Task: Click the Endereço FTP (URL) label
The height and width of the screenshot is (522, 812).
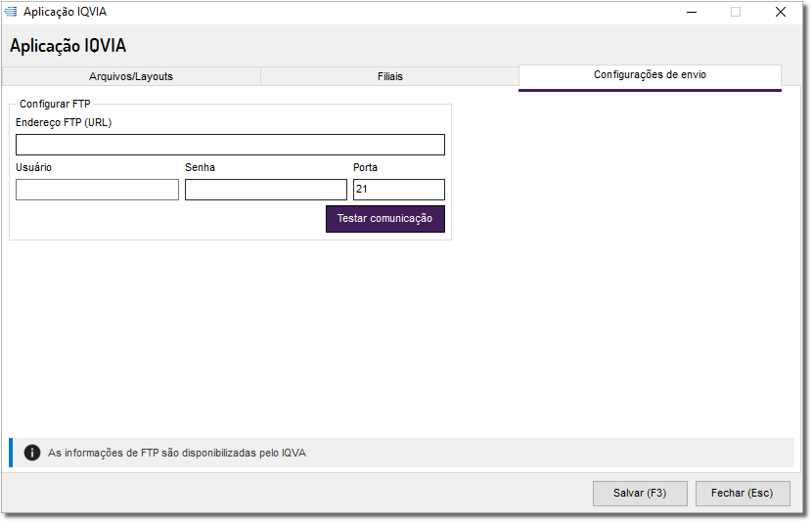Action: (64, 122)
